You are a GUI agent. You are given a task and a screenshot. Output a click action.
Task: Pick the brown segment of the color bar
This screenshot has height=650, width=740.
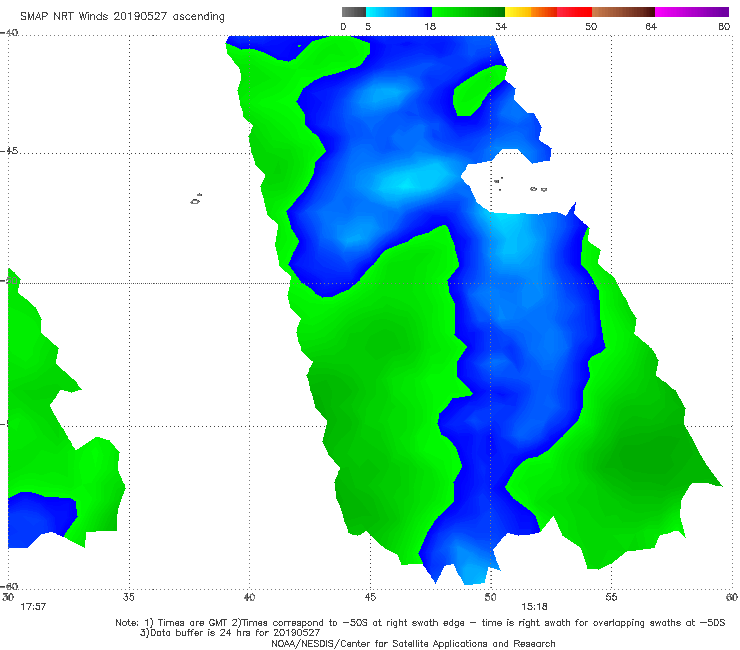[x=623, y=12]
